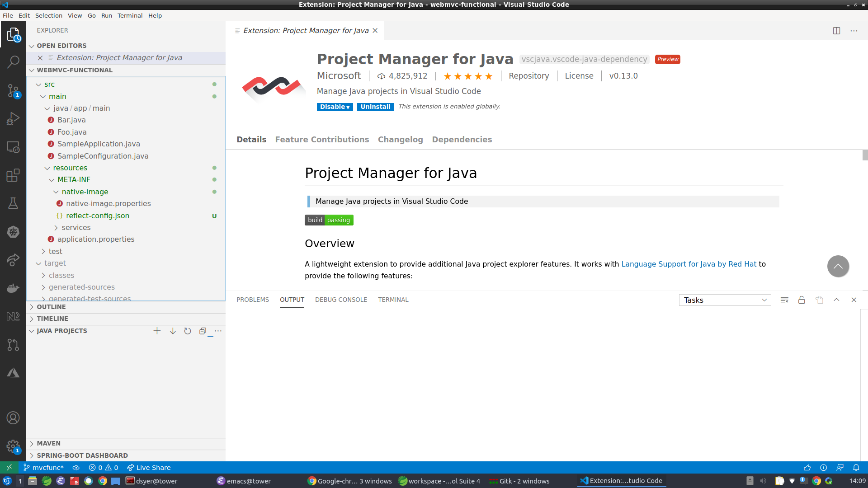Start Live Share from status bar

pyautogui.click(x=149, y=468)
